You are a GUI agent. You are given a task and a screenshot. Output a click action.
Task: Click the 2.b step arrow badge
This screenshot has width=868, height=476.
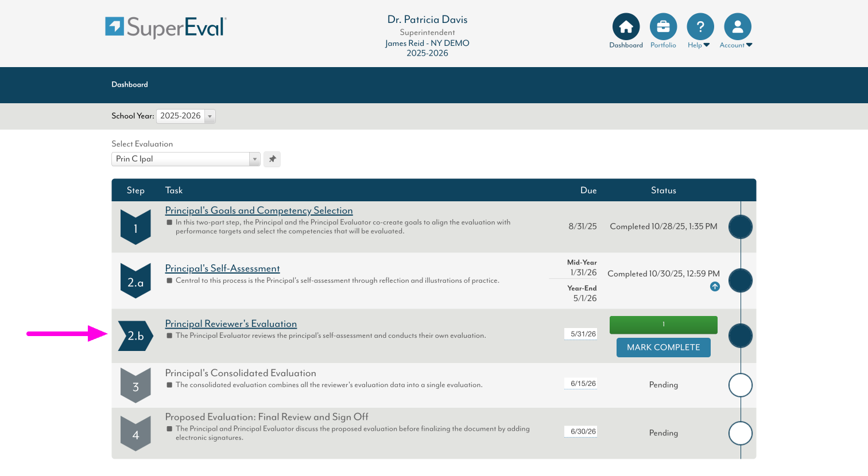coord(135,336)
